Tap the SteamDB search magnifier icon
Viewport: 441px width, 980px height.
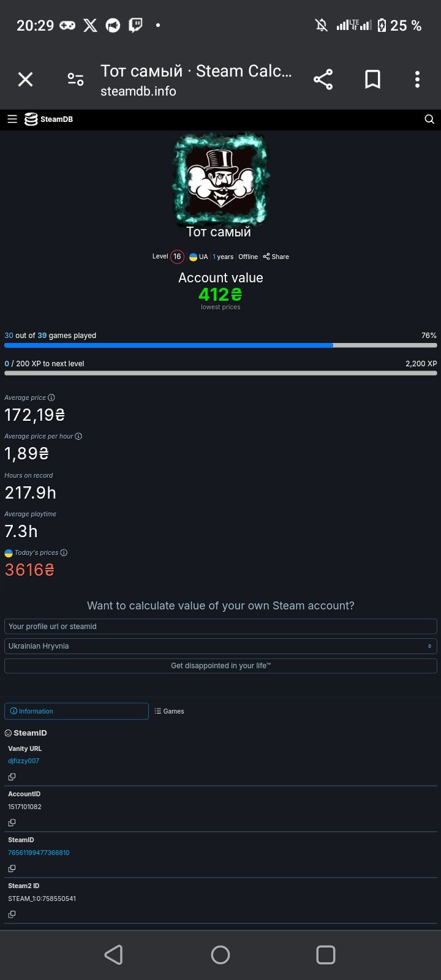click(x=429, y=119)
